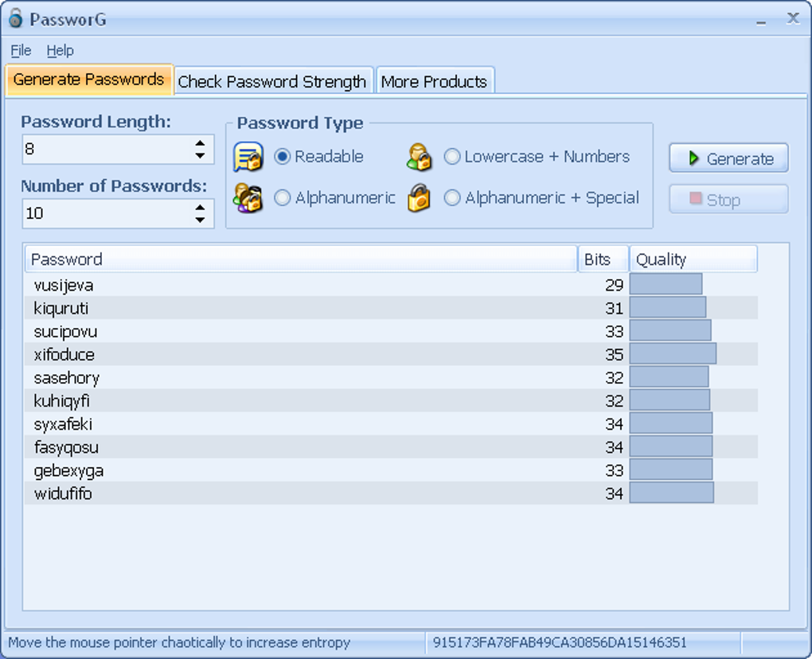Open the File menu
This screenshot has height=659, width=812.
click(x=21, y=50)
